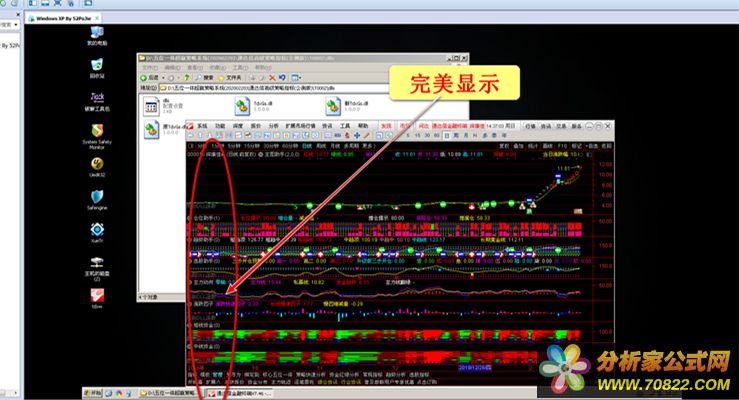Open the System Safety Monitor desktop icon

[97, 132]
